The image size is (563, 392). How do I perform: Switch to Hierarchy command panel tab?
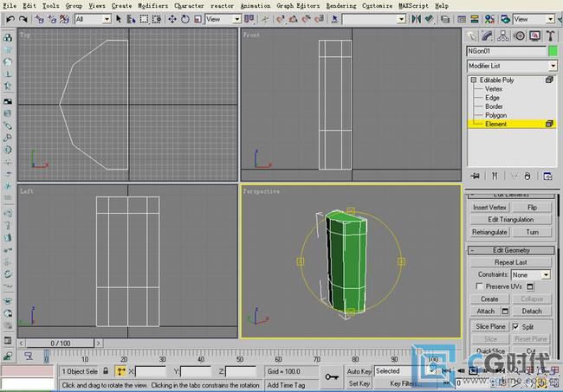[503, 35]
